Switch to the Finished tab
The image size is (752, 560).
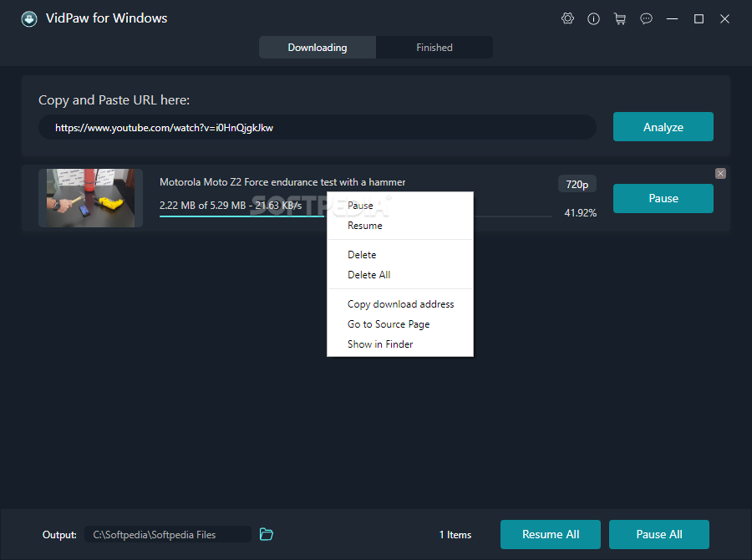(x=434, y=48)
